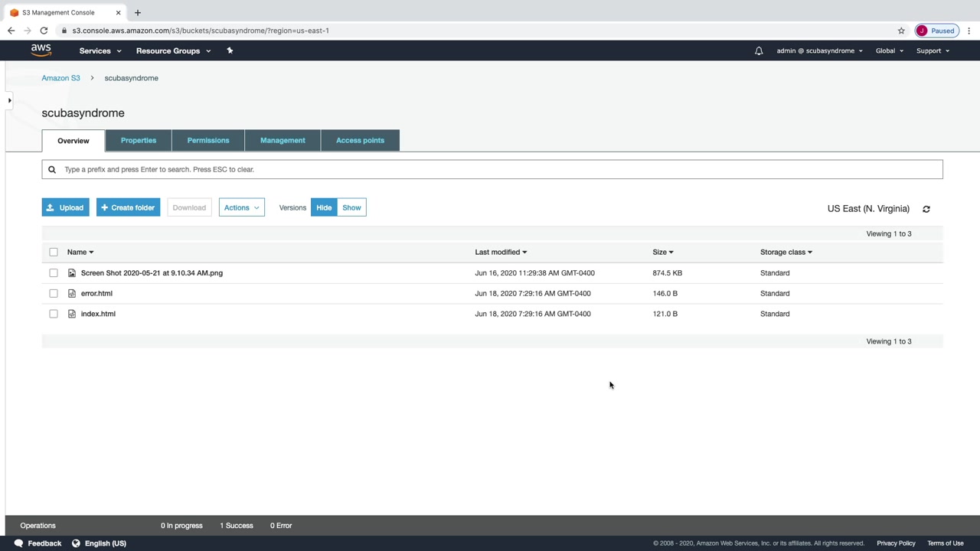Image resolution: width=980 pixels, height=551 pixels.
Task: Open the index.html object
Action: coord(98,314)
